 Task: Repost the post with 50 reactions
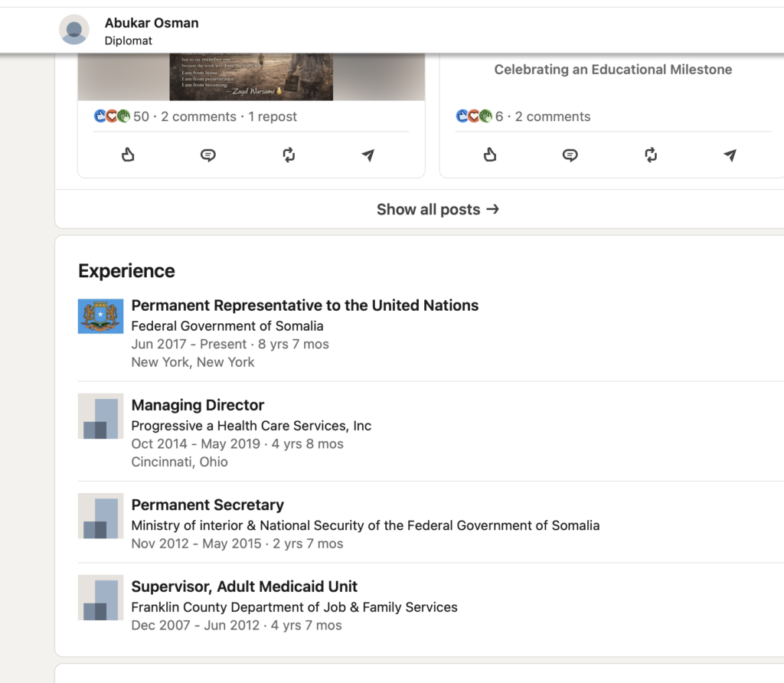click(x=289, y=155)
